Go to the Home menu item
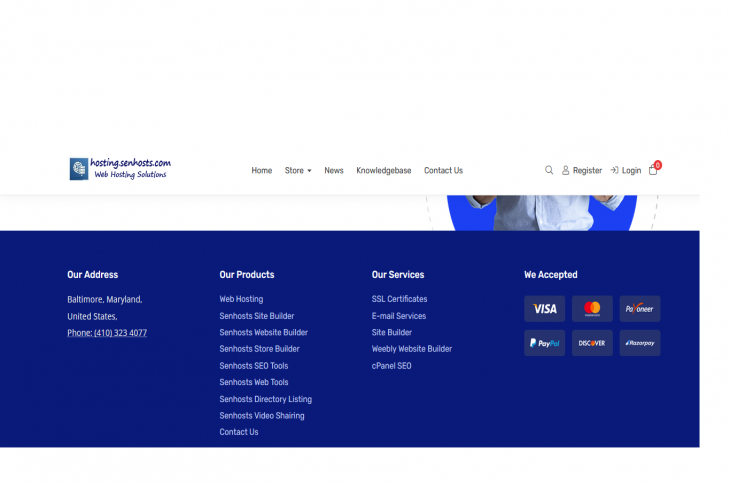This screenshot has width=730, height=484. click(x=262, y=171)
